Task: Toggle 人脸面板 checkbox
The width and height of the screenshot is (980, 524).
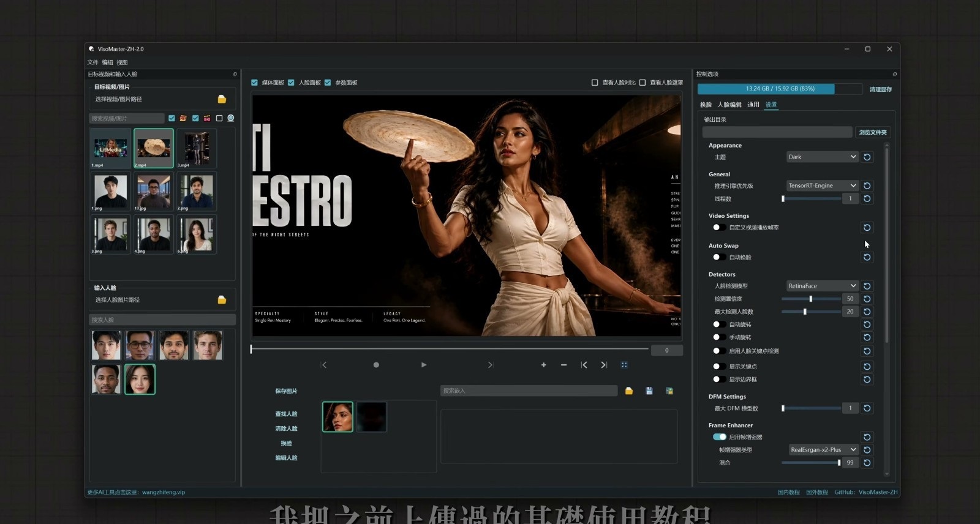Action: pos(292,83)
